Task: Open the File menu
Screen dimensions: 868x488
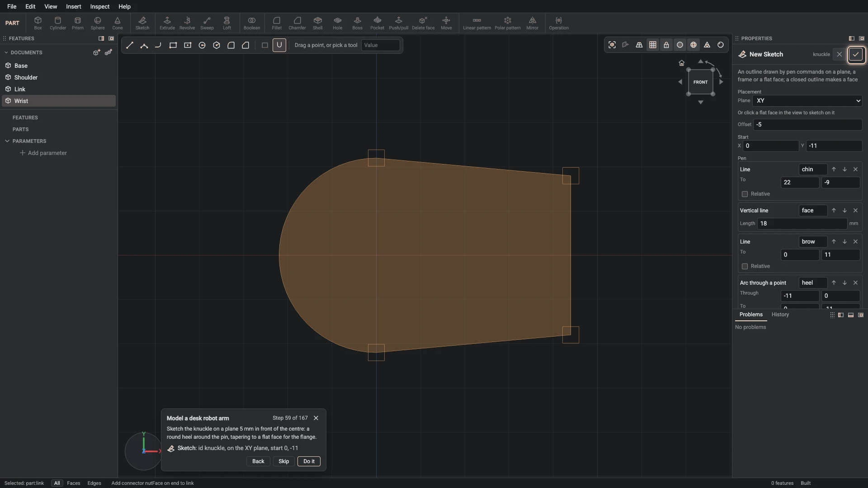Action: click(12, 6)
